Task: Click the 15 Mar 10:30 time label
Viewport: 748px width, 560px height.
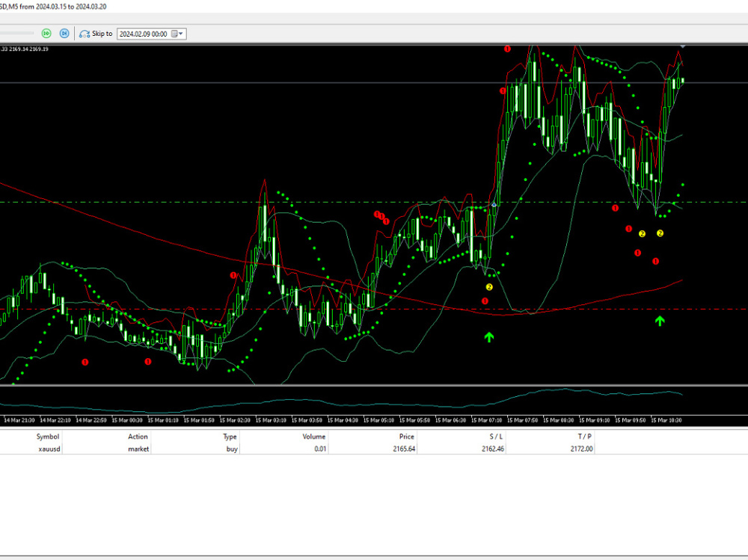Action: click(x=666, y=420)
